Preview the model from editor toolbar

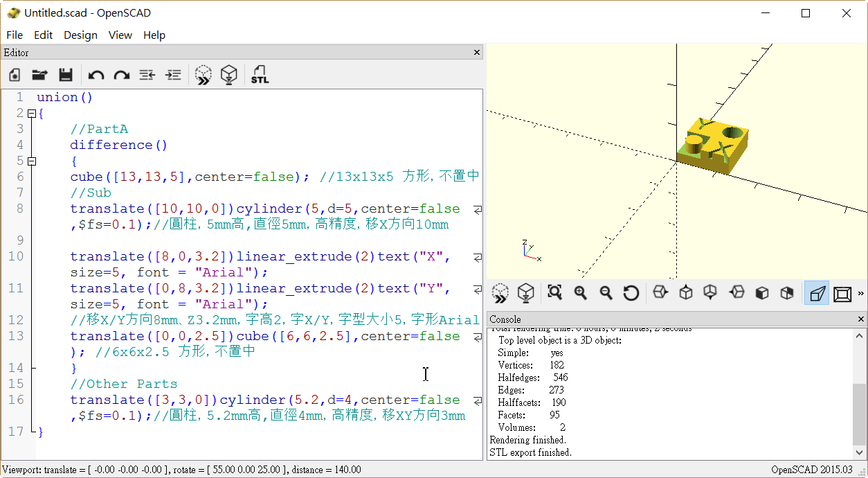click(x=204, y=75)
